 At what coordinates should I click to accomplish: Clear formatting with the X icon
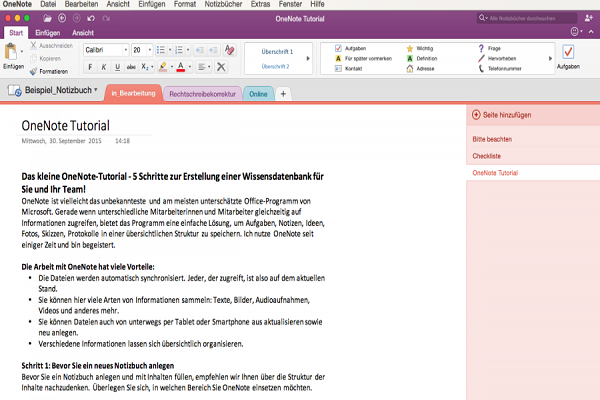coord(221,67)
